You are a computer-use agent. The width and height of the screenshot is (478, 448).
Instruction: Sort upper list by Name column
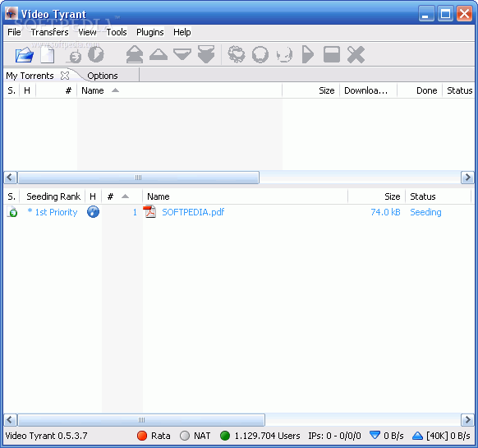tap(180, 90)
